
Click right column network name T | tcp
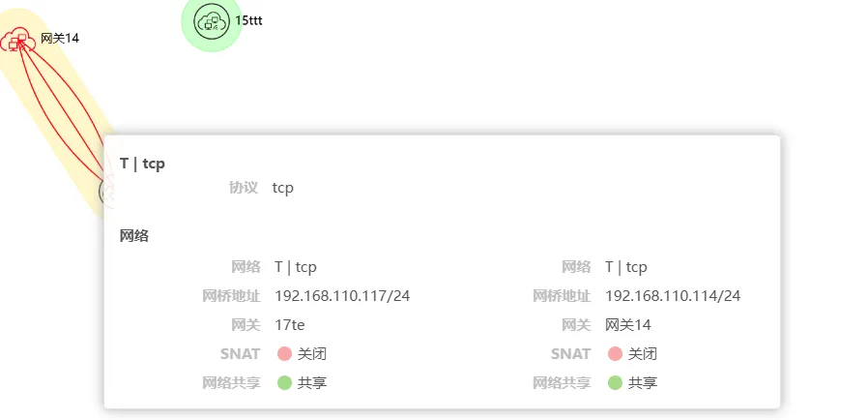coord(626,267)
